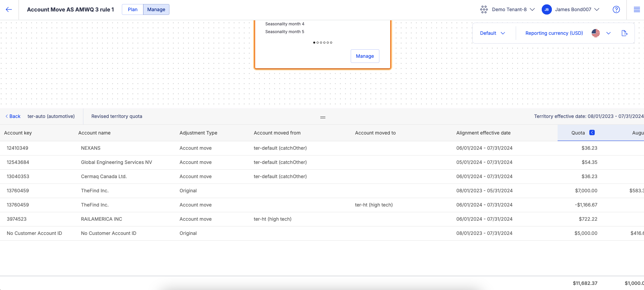Click the panel resize handle bar icon
Image resolution: width=644 pixels, height=290 pixels.
323,117
